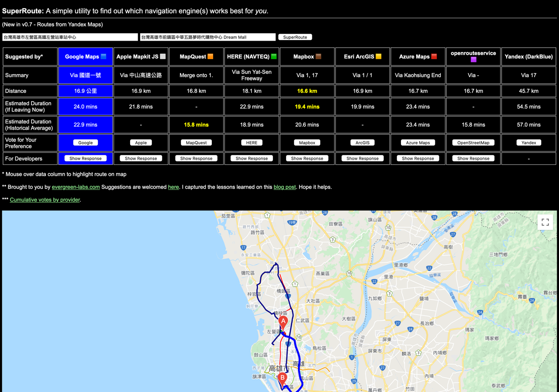Click the HERE (NAVTEQ) green color square

coord(274,56)
